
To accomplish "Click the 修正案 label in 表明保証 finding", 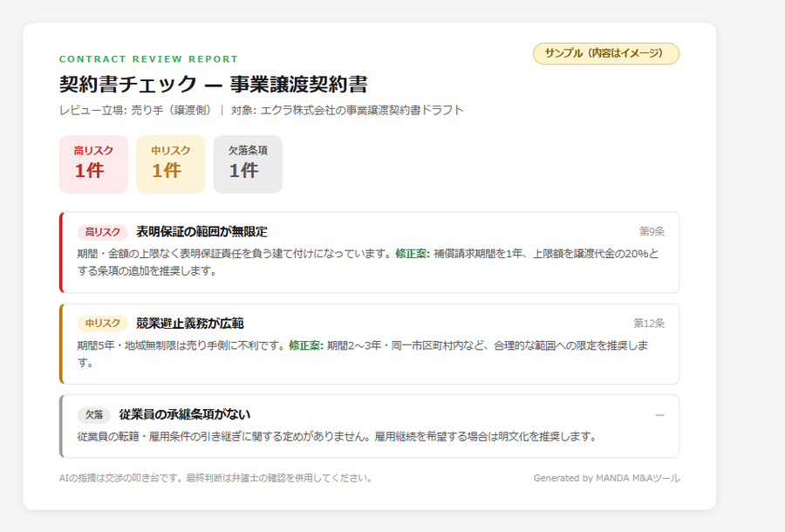I will pos(413,254).
